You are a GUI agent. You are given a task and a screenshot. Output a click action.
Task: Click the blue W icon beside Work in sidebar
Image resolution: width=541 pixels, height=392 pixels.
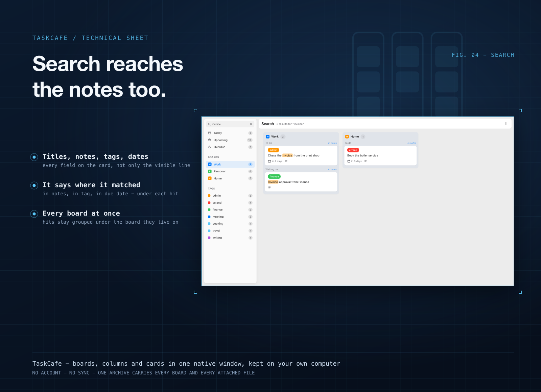(x=210, y=164)
